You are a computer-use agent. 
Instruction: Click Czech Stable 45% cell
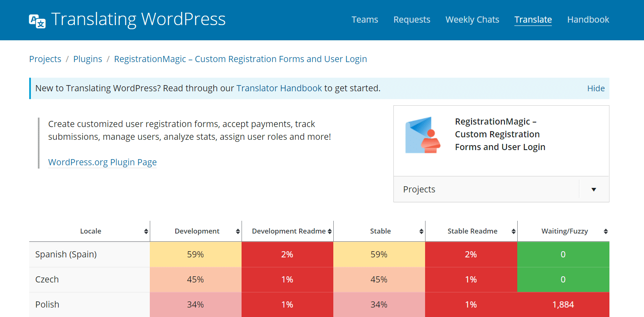pyautogui.click(x=379, y=280)
